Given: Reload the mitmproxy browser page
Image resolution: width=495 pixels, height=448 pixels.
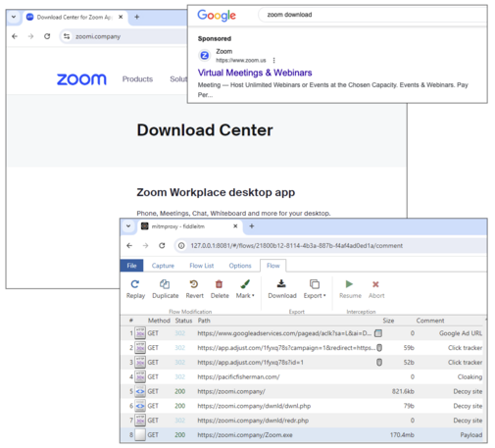Looking at the screenshot, I should (x=162, y=245).
